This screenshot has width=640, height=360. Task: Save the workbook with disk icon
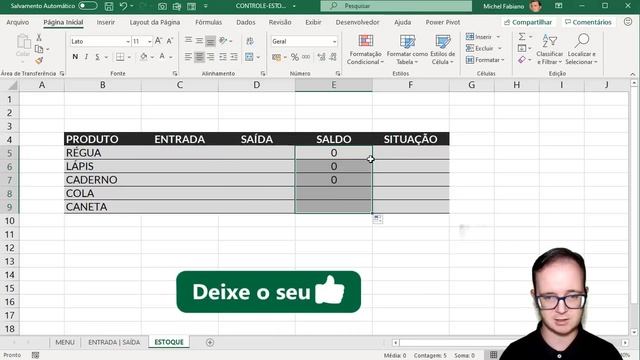click(x=109, y=6)
